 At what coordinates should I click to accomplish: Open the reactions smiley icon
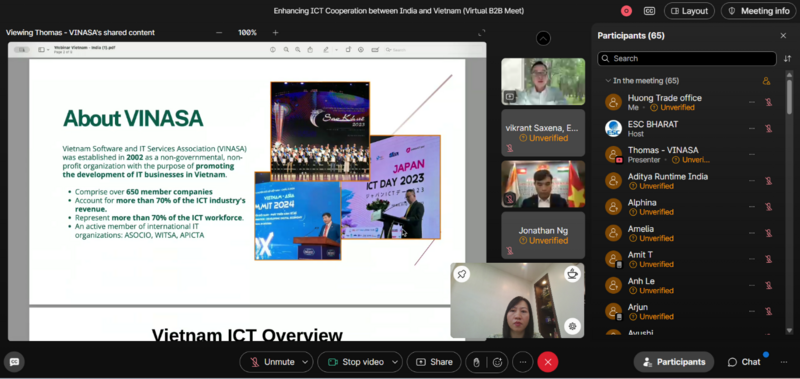click(x=497, y=362)
